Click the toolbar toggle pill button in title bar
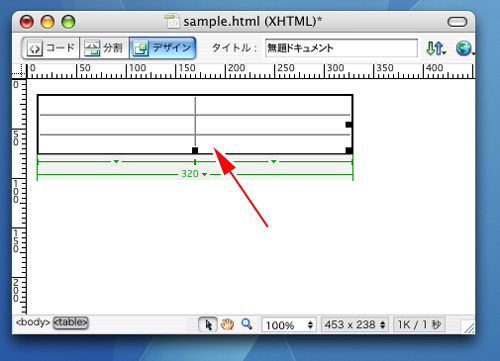Image resolution: width=500 pixels, height=361 pixels. 457,22
